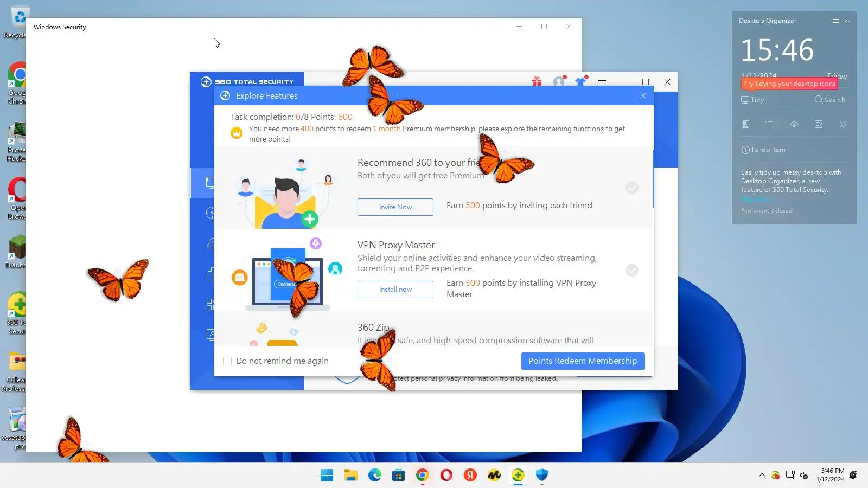Click the 360 Total Security logo

[247, 82]
